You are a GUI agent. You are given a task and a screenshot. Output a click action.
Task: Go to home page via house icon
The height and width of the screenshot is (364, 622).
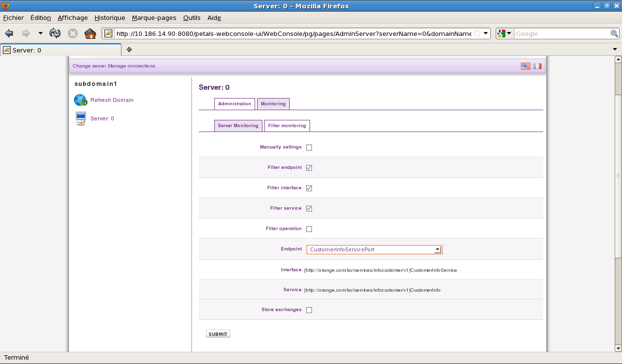pyautogui.click(x=90, y=33)
